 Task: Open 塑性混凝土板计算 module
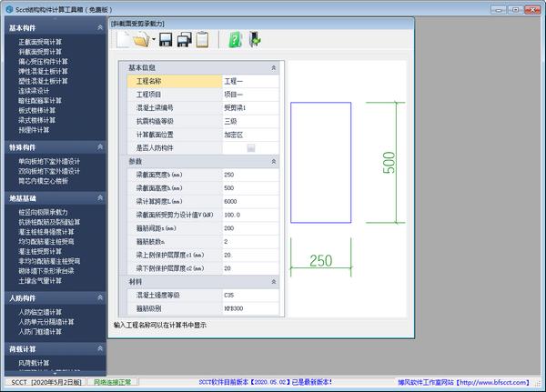[x=43, y=81]
